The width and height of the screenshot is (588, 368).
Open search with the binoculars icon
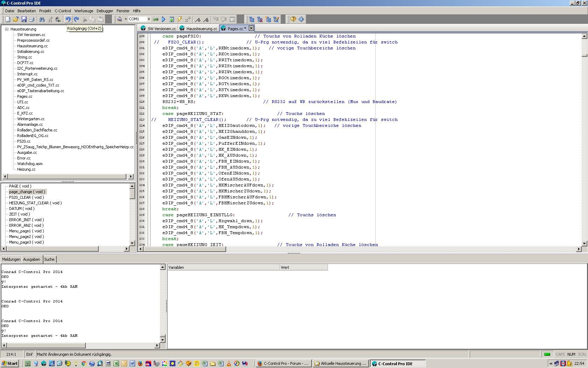(x=42, y=19)
